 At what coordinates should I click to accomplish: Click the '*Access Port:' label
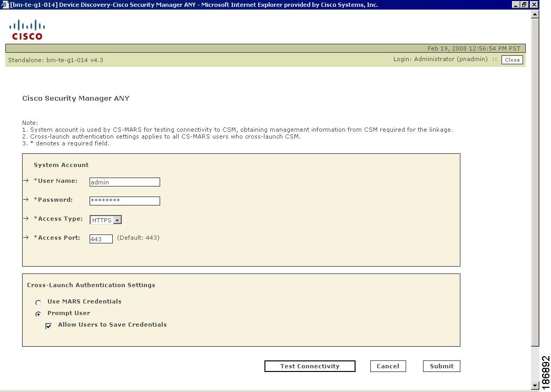[57, 238]
